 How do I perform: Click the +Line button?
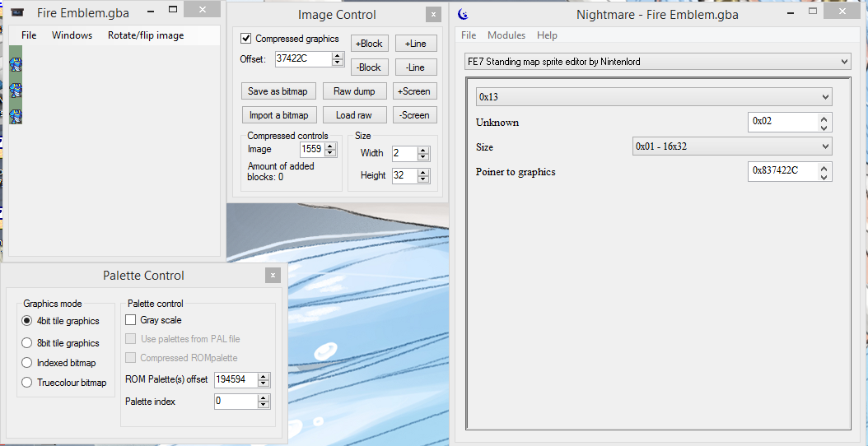point(416,44)
